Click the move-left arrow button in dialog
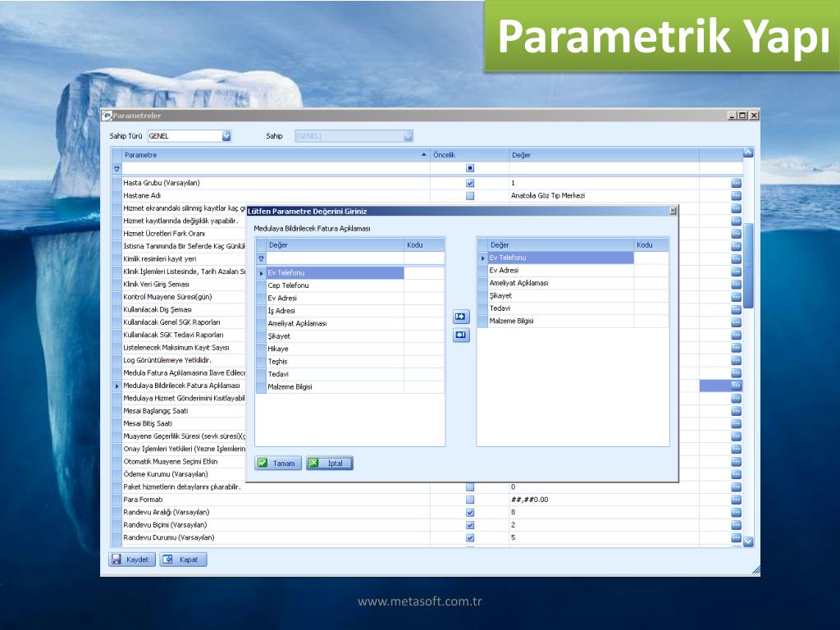This screenshot has width=840, height=630. click(x=461, y=336)
